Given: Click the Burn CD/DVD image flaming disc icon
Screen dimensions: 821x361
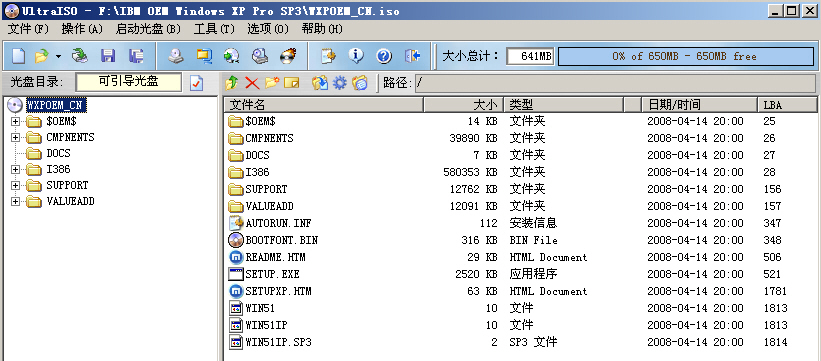Looking at the screenshot, I should click(x=288, y=56).
